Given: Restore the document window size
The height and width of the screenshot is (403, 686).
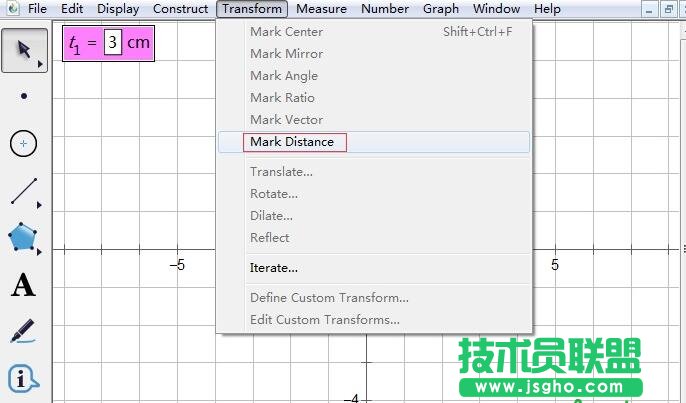Looking at the screenshot, I should point(669,9).
